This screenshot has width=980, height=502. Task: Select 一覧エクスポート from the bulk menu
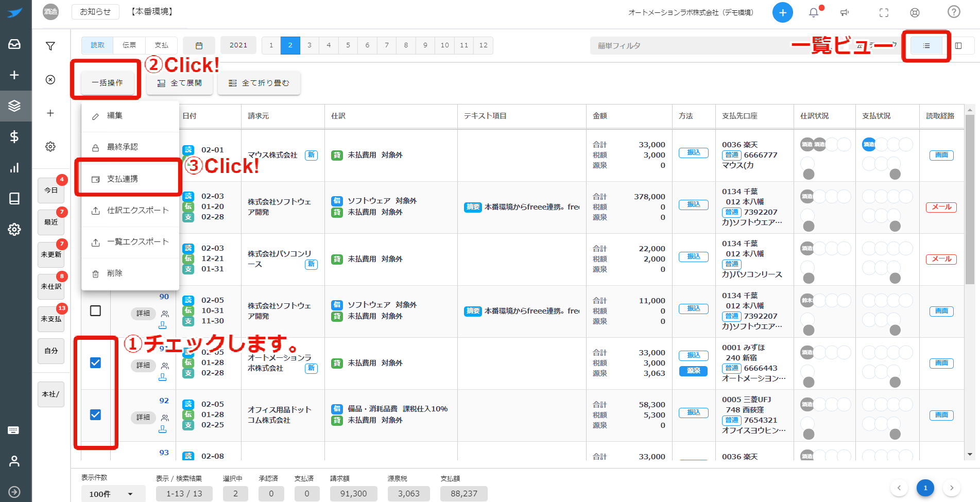coord(130,241)
